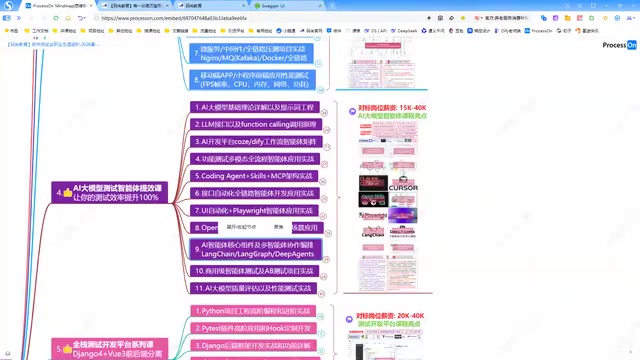The image size is (640, 360).
Task: Select the Django4+Vue3 main topic node
Action: point(110,349)
